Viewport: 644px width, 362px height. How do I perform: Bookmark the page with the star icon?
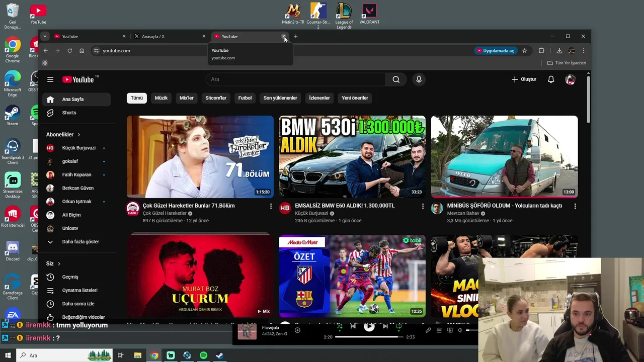coord(524,51)
